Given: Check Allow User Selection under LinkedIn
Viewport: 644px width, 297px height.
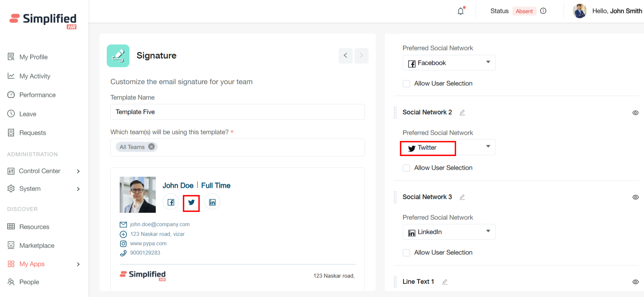Looking at the screenshot, I should (406, 253).
